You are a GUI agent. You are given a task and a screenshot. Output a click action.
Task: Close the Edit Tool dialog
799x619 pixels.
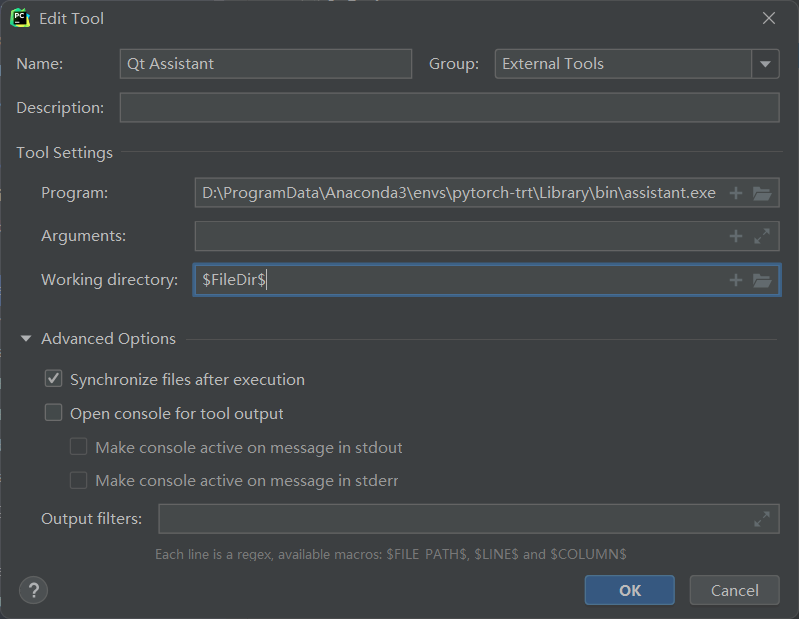(x=769, y=18)
